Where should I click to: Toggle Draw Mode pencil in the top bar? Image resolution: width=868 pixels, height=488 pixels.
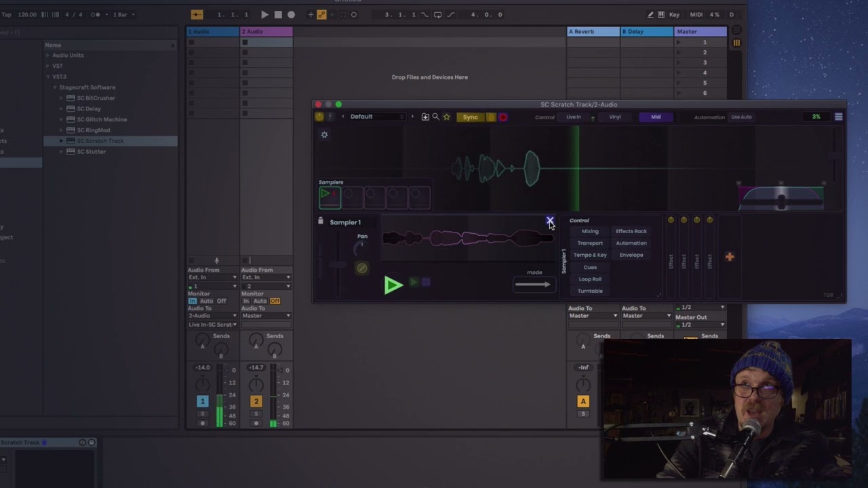pyautogui.click(x=651, y=14)
